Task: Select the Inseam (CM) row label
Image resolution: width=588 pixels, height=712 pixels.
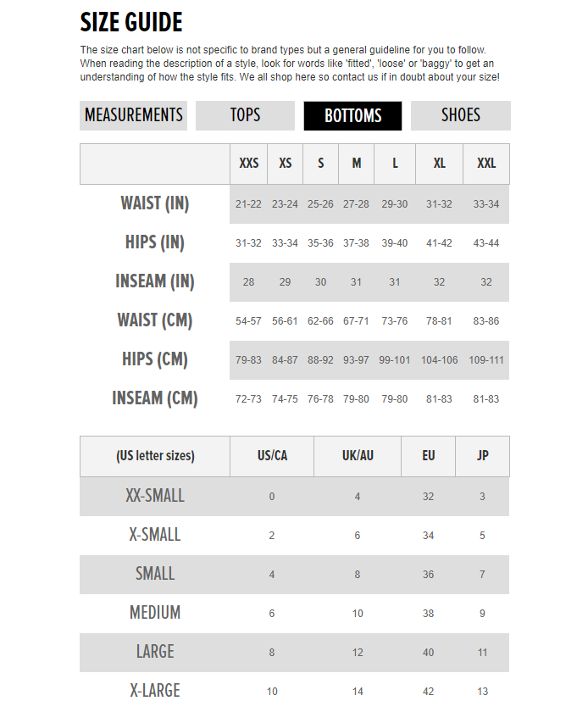Action: 155,398
